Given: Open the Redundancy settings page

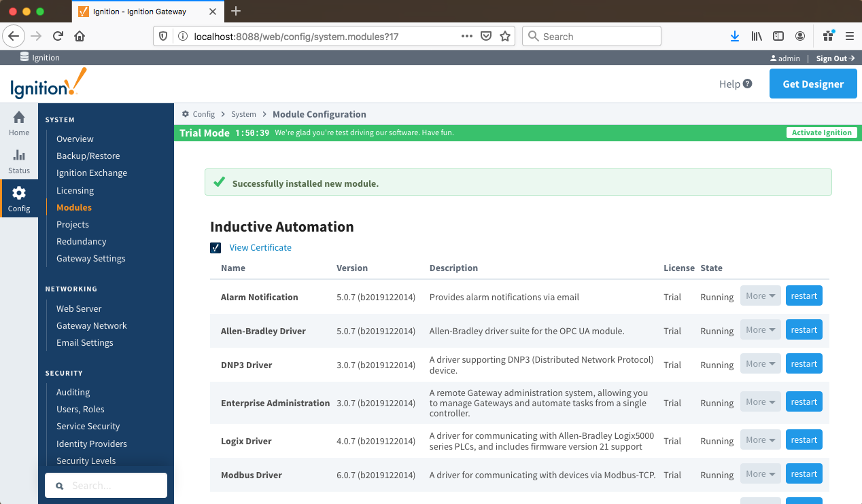Looking at the screenshot, I should click(x=82, y=241).
